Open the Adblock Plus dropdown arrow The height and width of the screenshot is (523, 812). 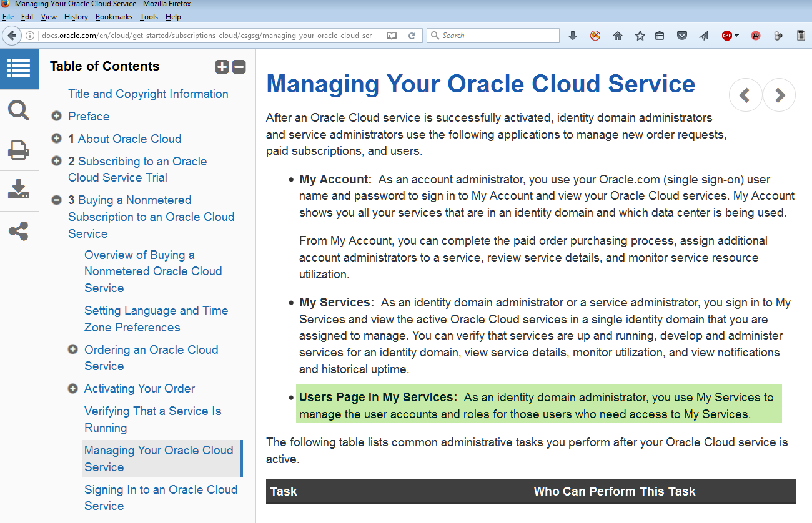tap(737, 36)
